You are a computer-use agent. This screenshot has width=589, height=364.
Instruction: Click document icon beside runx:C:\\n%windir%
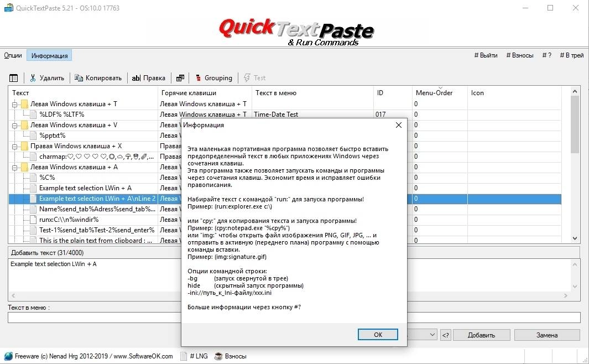[x=33, y=220]
